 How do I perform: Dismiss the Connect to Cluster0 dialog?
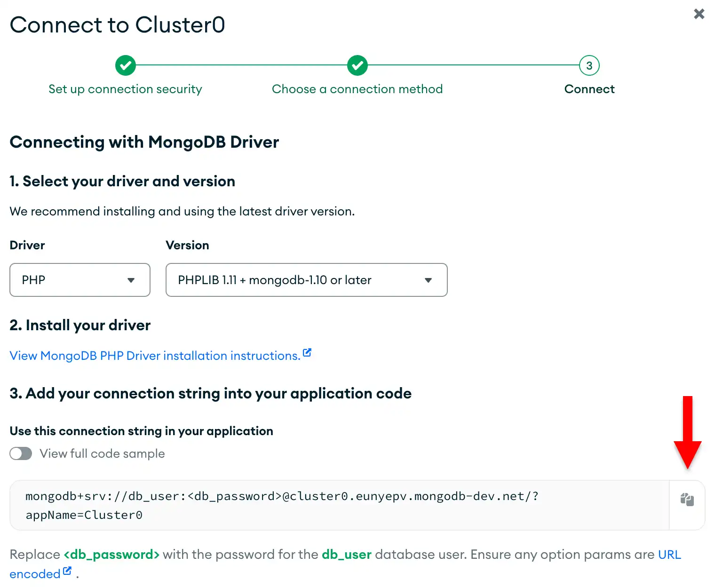coord(699,14)
